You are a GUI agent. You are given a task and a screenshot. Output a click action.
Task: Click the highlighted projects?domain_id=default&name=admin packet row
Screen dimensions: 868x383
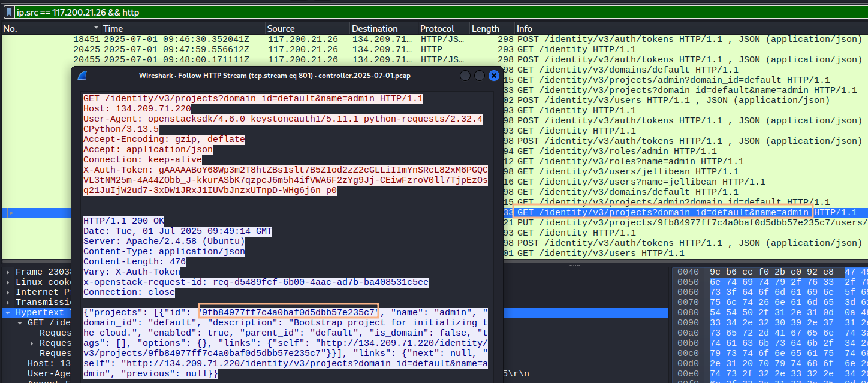click(x=685, y=212)
